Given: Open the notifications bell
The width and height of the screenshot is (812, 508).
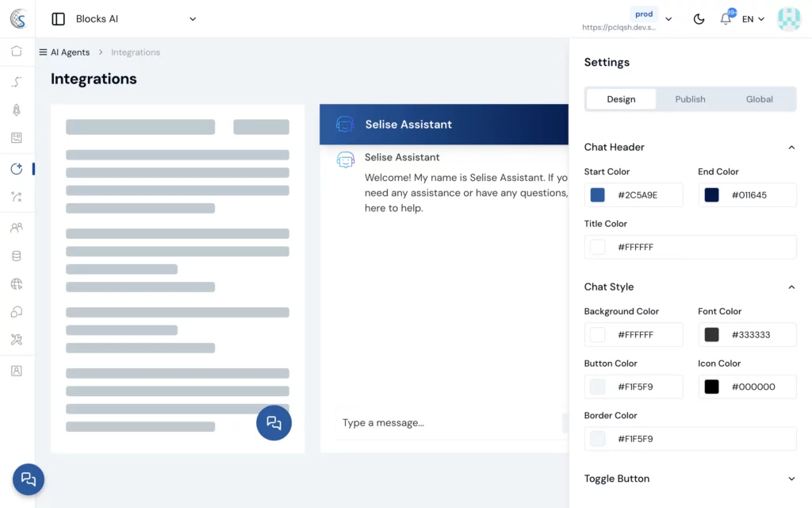Looking at the screenshot, I should (726, 19).
